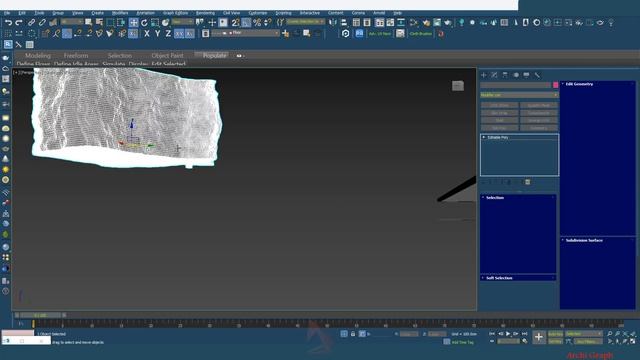Restrict transform to Z axis

(168, 34)
